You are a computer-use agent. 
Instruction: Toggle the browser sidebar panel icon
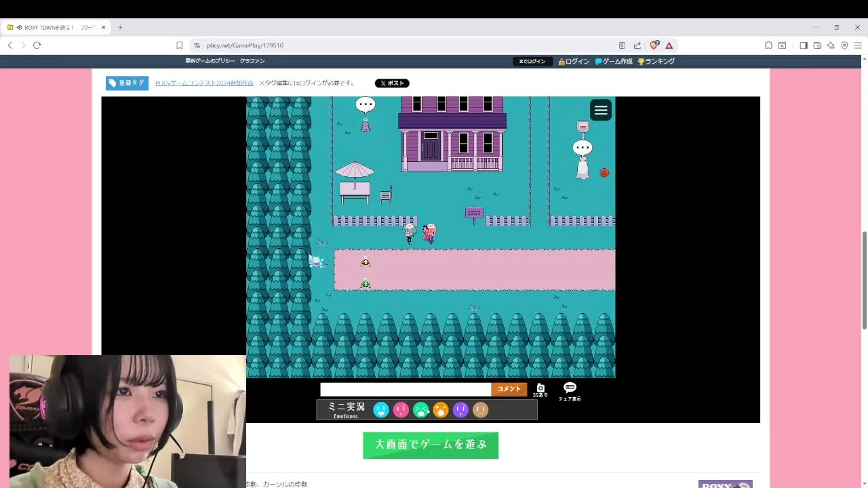click(x=804, y=45)
